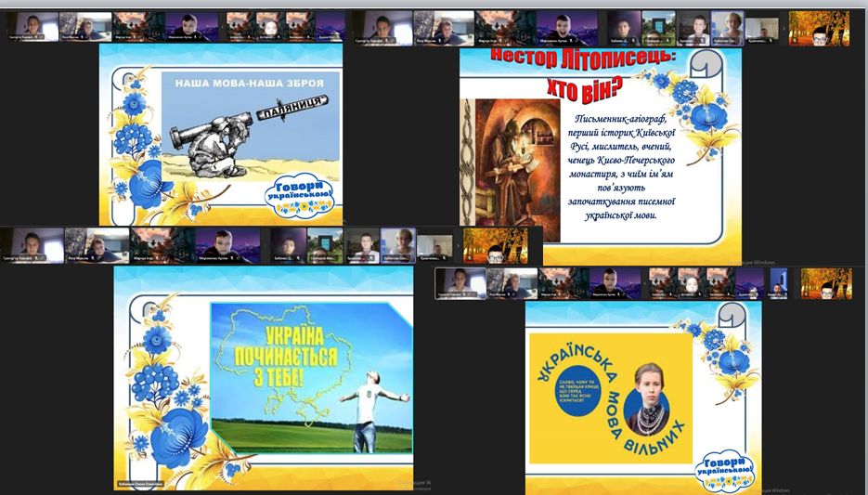Select autumn-background participant above the Ukraine map slide

[x=496, y=245]
